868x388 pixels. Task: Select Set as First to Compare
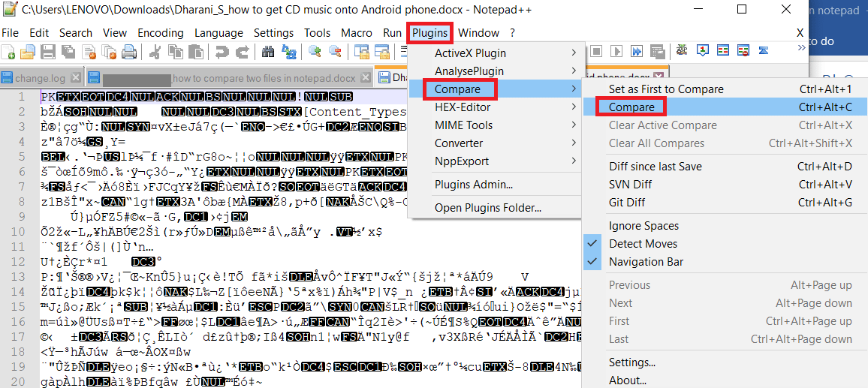coord(725,89)
